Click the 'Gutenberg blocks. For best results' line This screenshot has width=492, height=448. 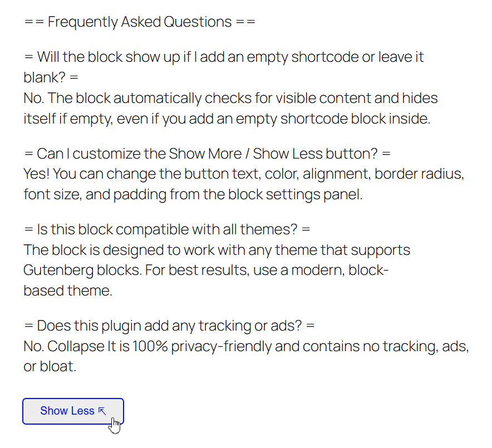[206, 270]
